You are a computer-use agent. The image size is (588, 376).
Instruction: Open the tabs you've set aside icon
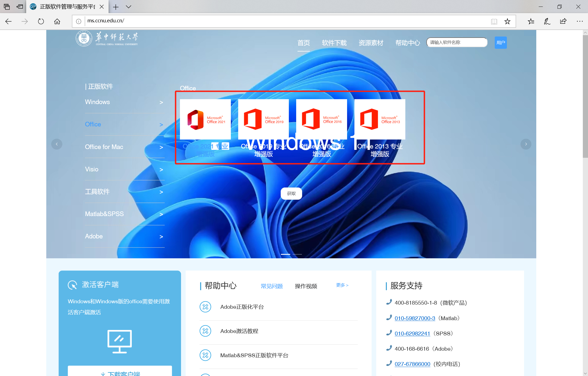[7, 7]
